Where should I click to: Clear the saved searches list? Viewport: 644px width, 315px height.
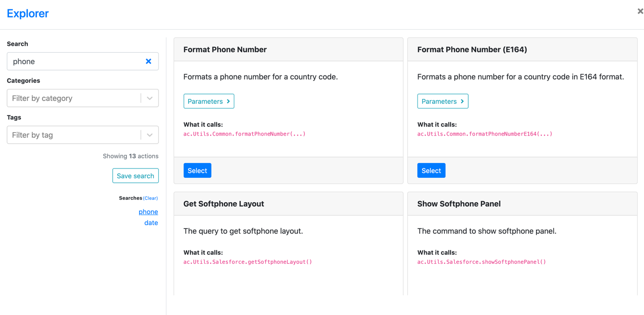(150, 198)
